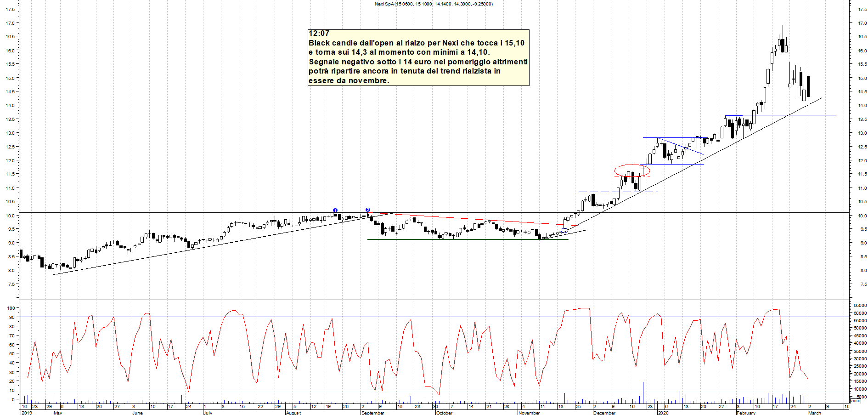Click the 2019 year label on the axis
The height and width of the screenshot is (415, 868).
point(27,413)
